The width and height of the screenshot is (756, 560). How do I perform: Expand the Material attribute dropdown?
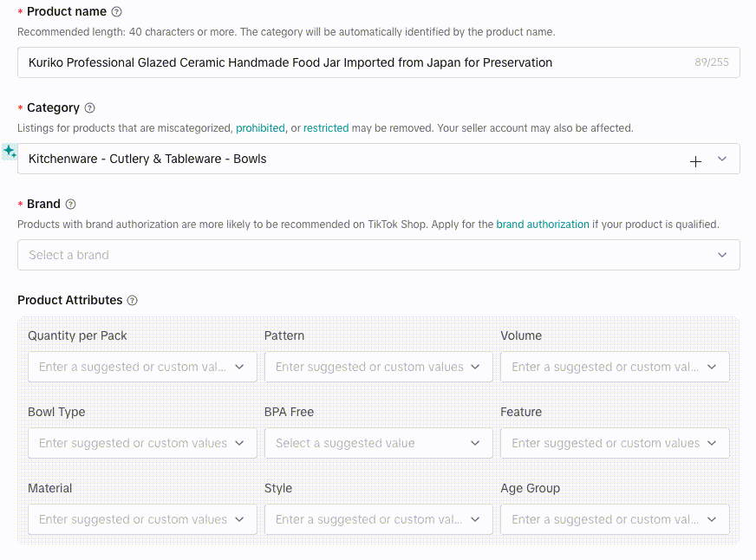point(142,519)
